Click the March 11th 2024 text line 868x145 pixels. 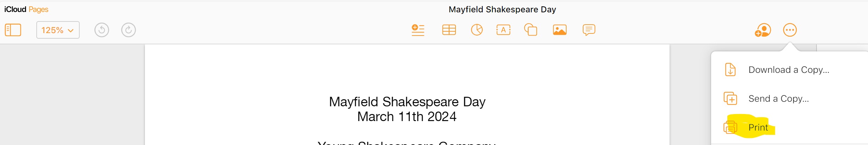pyautogui.click(x=407, y=116)
